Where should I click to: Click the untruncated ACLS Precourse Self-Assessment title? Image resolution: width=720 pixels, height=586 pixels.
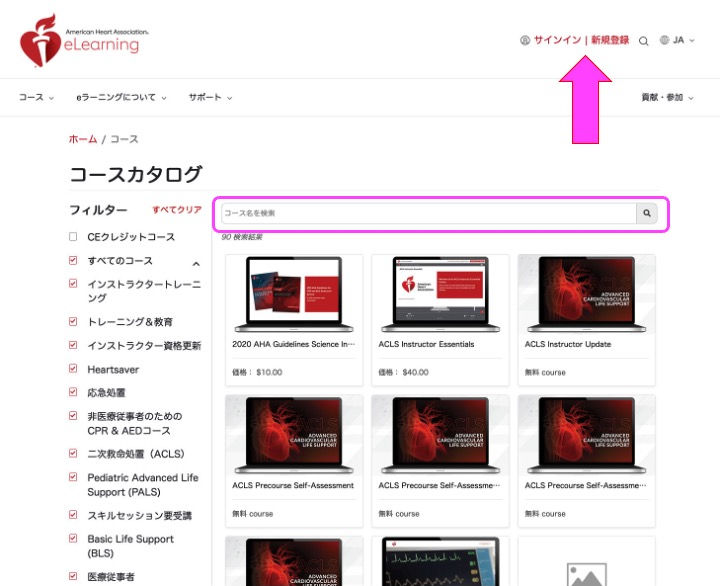[x=293, y=485]
